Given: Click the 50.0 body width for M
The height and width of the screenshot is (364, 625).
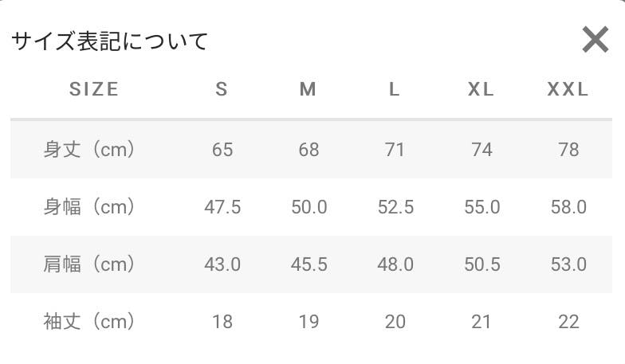Looking at the screenshot, I should tap(309, 207).
